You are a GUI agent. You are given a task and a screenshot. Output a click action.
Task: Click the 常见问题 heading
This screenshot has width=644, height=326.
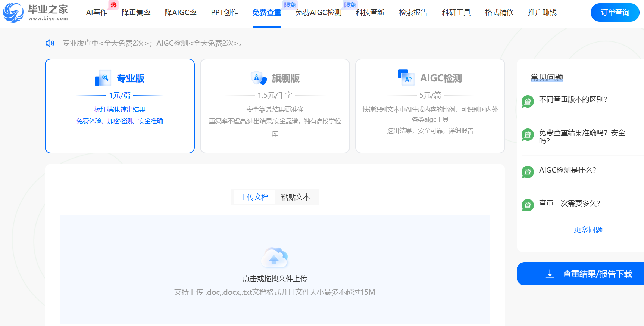547,77
